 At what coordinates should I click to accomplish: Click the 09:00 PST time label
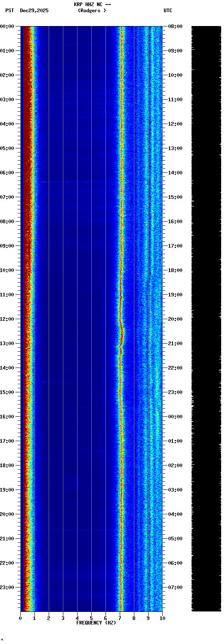coord(7,246)
